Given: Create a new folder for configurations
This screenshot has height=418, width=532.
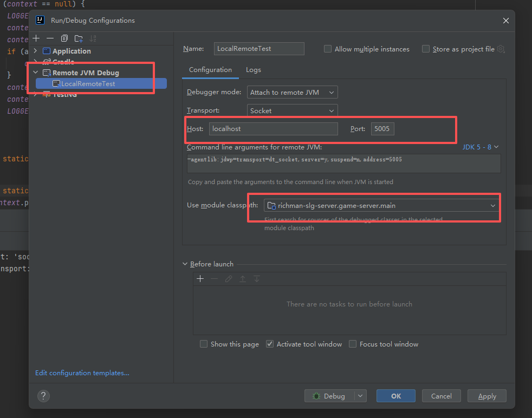Looking at the screenshot, I should tap(79, 38).
